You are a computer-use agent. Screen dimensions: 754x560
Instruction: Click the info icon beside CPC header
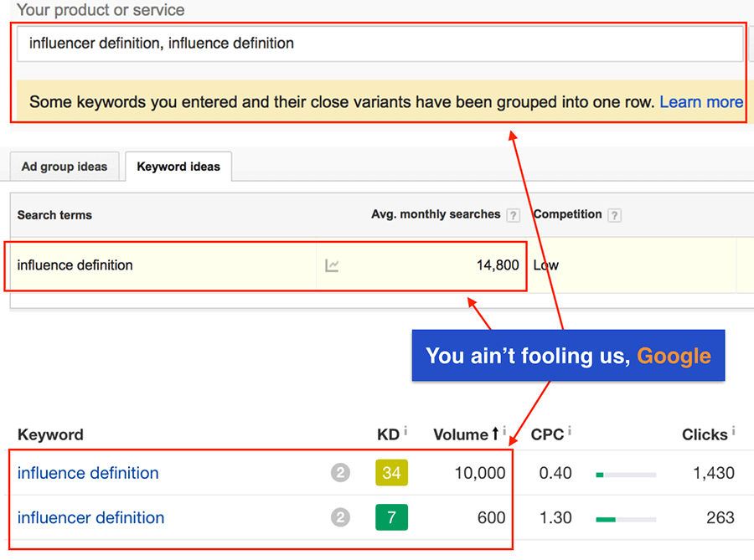(569, 431)
